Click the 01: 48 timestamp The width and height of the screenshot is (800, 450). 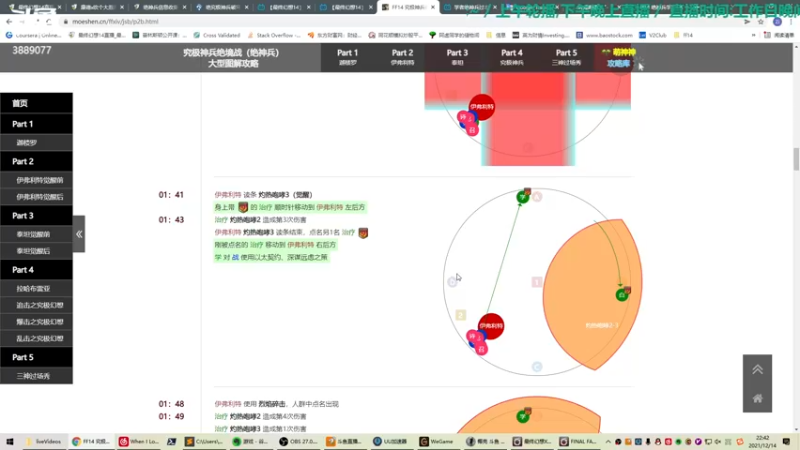(x=171, y=404)
